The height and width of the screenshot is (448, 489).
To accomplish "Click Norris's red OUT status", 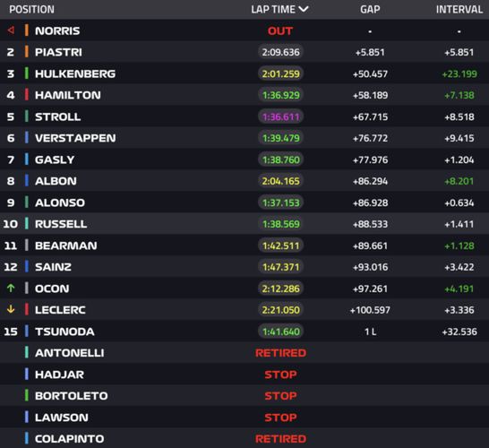I will tap(280, 30).
